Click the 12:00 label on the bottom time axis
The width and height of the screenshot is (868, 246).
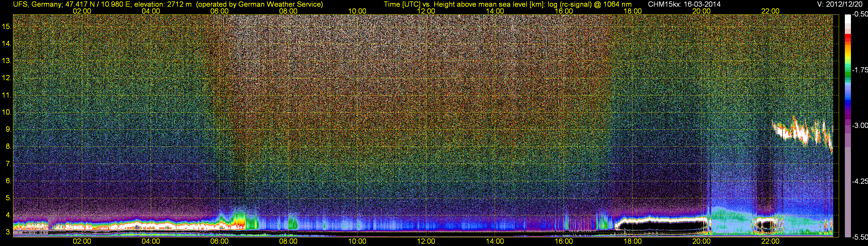coord(426,241)
